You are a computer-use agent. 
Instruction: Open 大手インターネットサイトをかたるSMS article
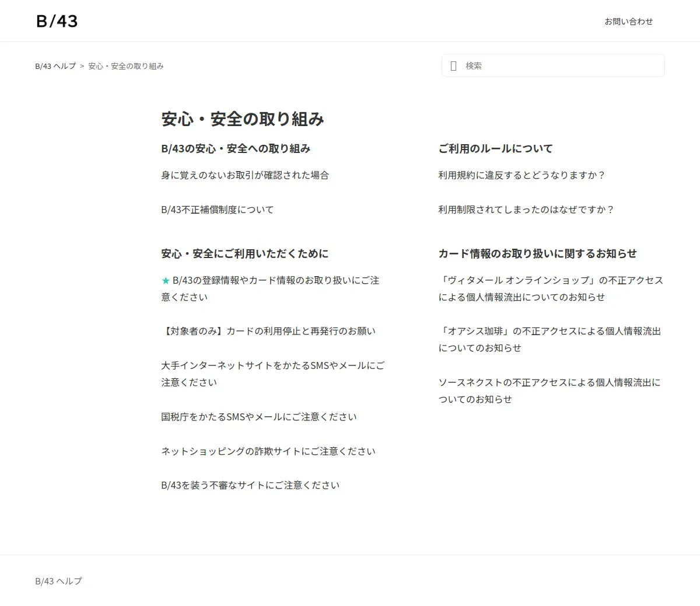click(273, 374)
